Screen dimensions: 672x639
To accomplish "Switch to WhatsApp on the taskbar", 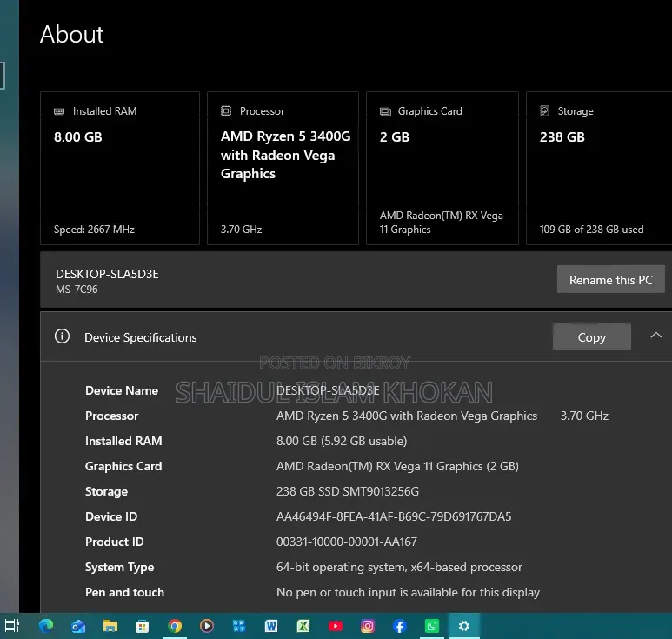I will tap(431, 627).
